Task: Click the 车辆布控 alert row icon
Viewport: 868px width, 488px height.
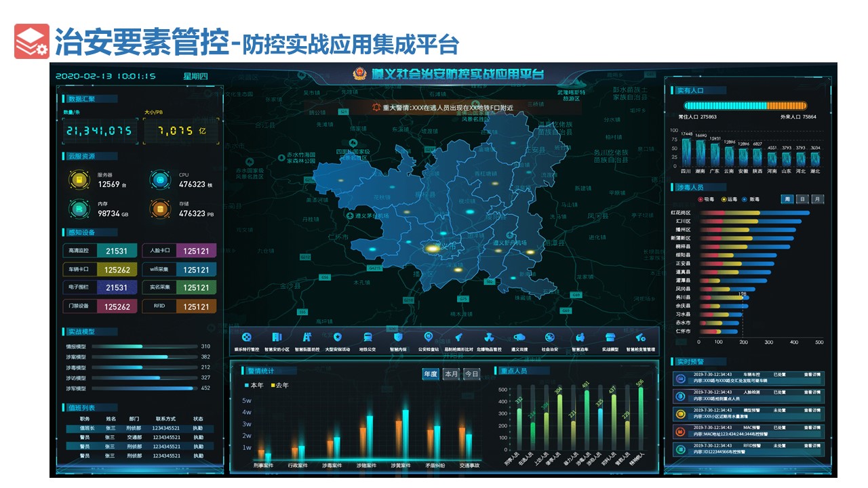Action: (x=679, y=378)
